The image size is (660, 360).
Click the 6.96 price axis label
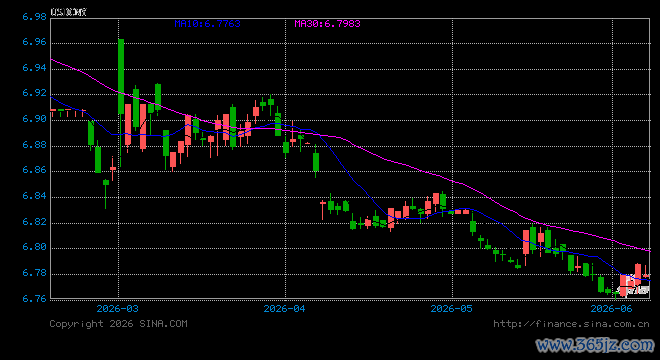tap(34, 42)
